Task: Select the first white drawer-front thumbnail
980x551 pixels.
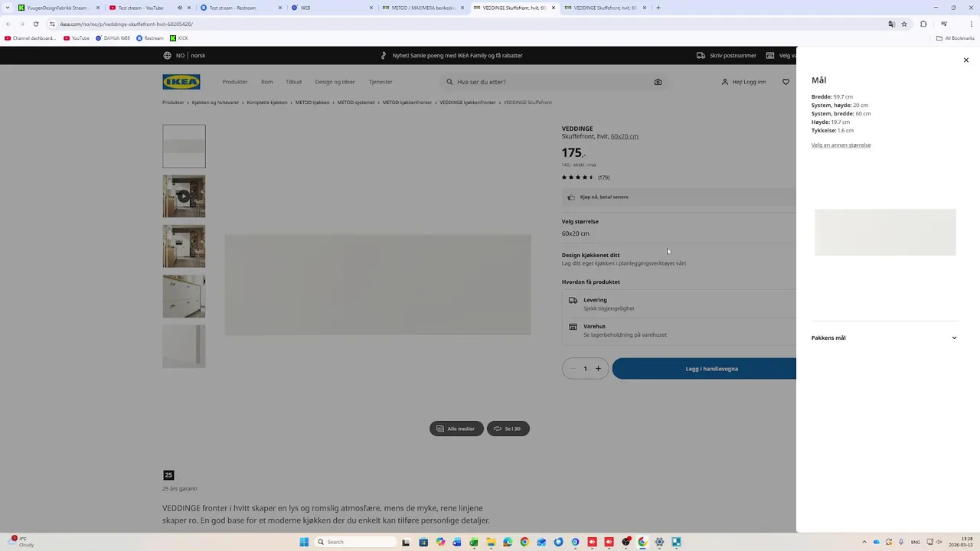Action: (184, 146)
